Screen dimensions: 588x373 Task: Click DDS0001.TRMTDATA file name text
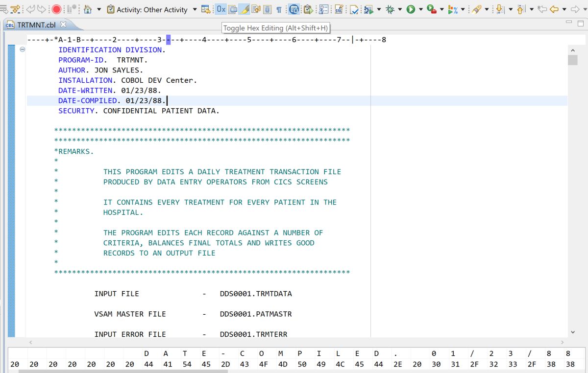click(256, 294)
